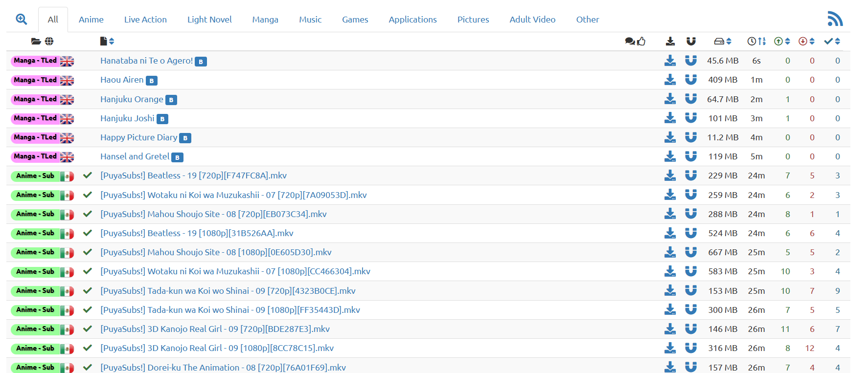Click the Anime - Sub badge for Mahou Shoujo Site 08 720p
Image resolution: width=868 pixels, height=373 pixels.
[x=35, y=214]
